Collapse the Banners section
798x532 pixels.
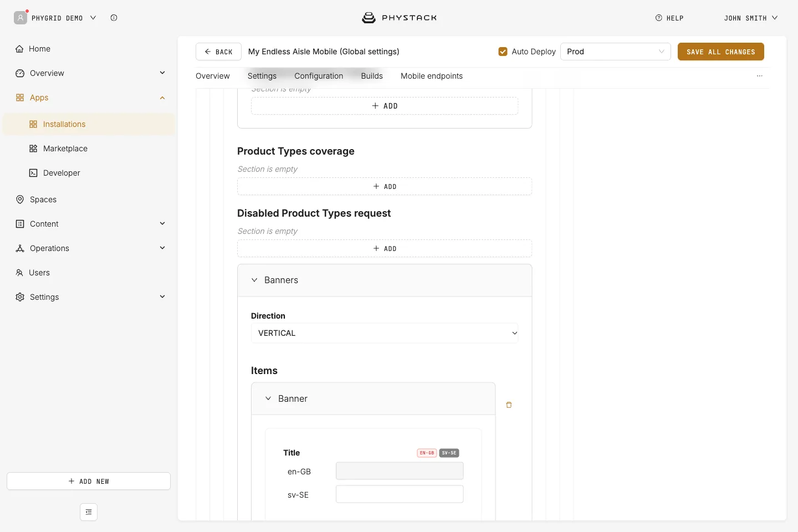pos(254,280)
